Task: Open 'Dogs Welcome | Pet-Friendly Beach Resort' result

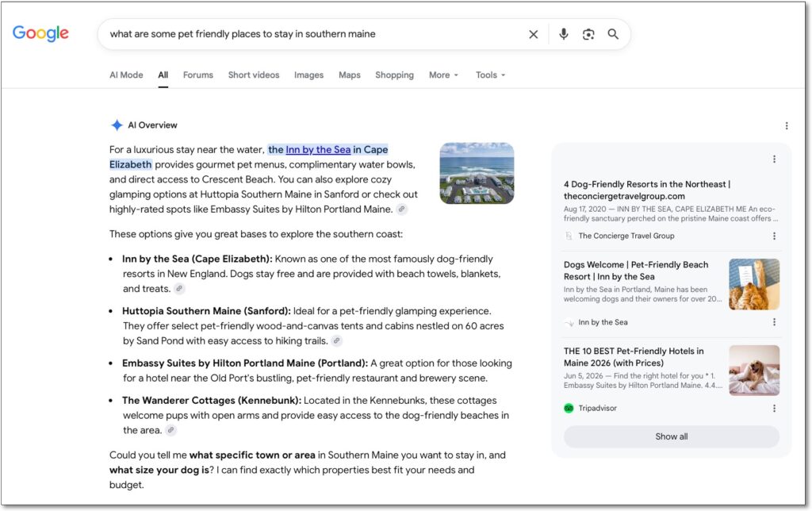Action: click(x=636, y=271)
